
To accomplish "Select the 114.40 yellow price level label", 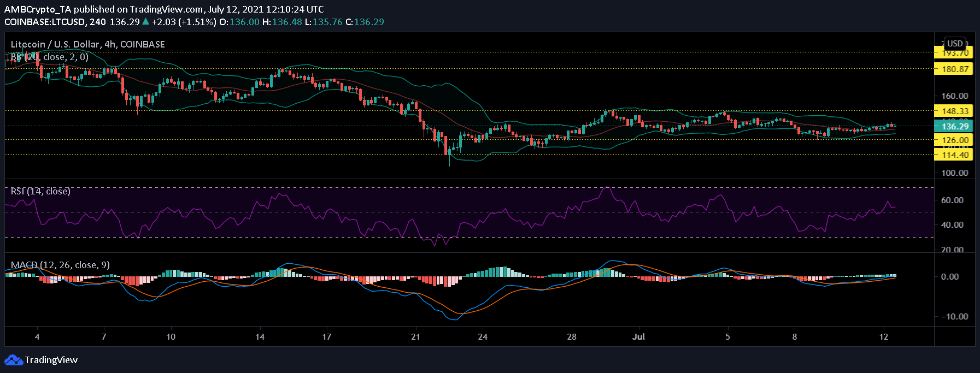I will click(954, 155).
